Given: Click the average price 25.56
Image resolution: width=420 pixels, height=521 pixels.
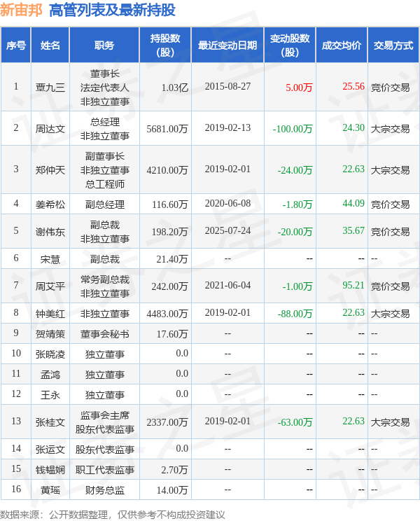Looking at the screenshot, I should point(353,86).
